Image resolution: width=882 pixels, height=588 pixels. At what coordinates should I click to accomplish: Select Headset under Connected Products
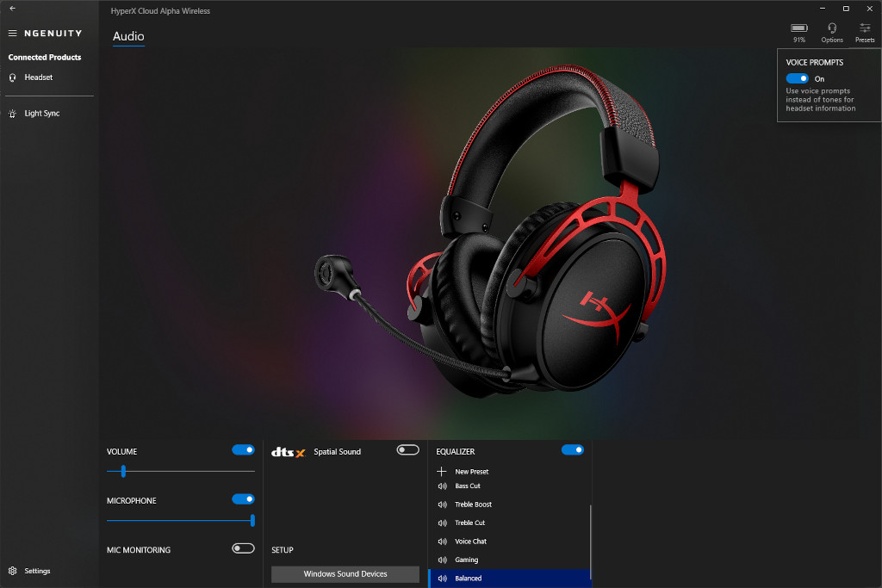pos(38,77)
